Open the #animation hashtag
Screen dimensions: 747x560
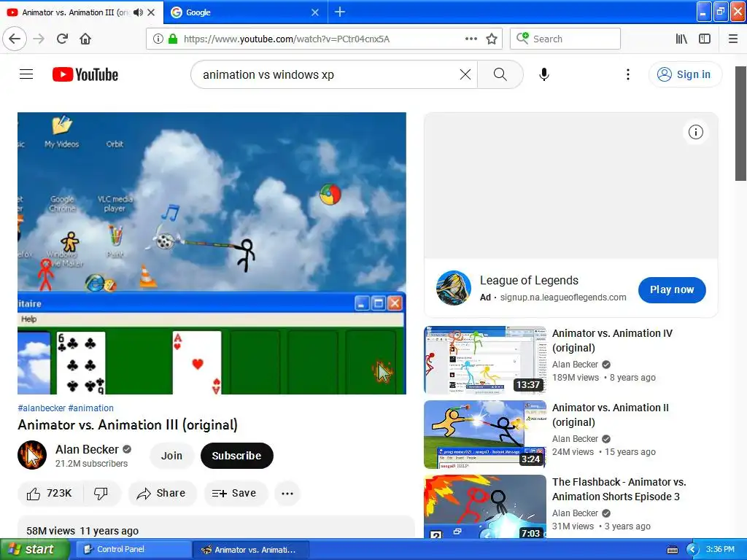point(90,408)
